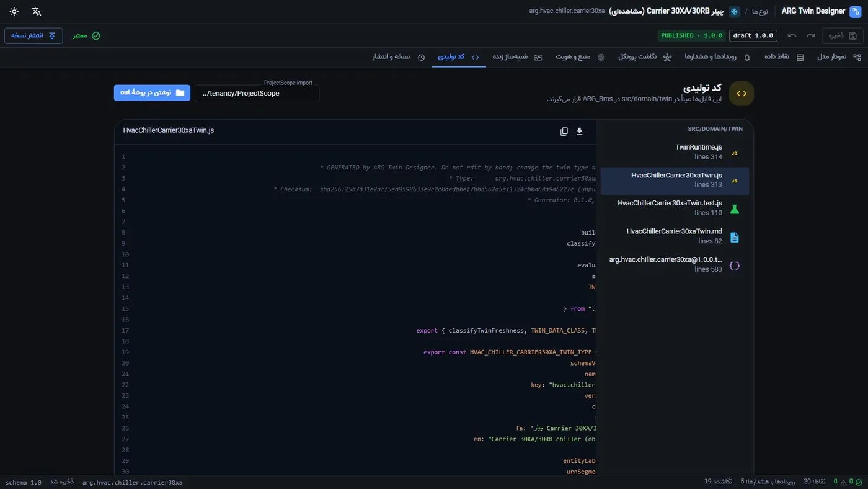Click the schema 1.0 status bar label
Screen dimensions: 868x489
(24, 482)
